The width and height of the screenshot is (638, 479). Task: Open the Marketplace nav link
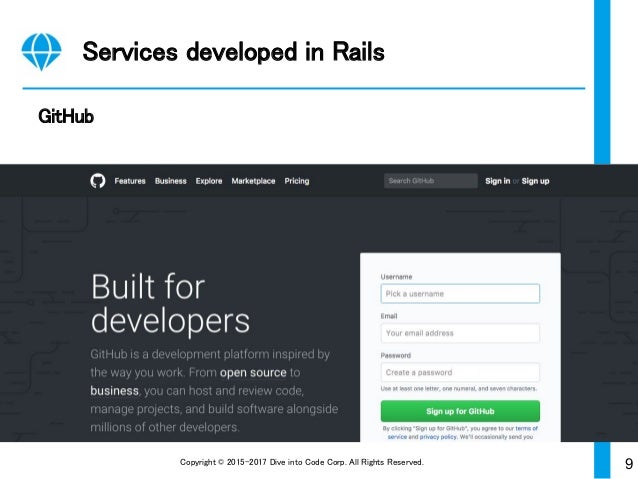(x=253, y=181)
